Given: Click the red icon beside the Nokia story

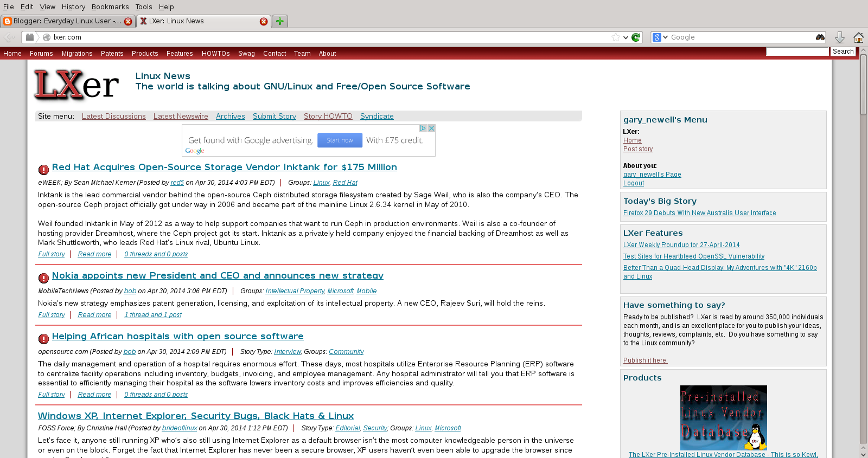Looking at the screenshot, I should click(x=44, y=278).
